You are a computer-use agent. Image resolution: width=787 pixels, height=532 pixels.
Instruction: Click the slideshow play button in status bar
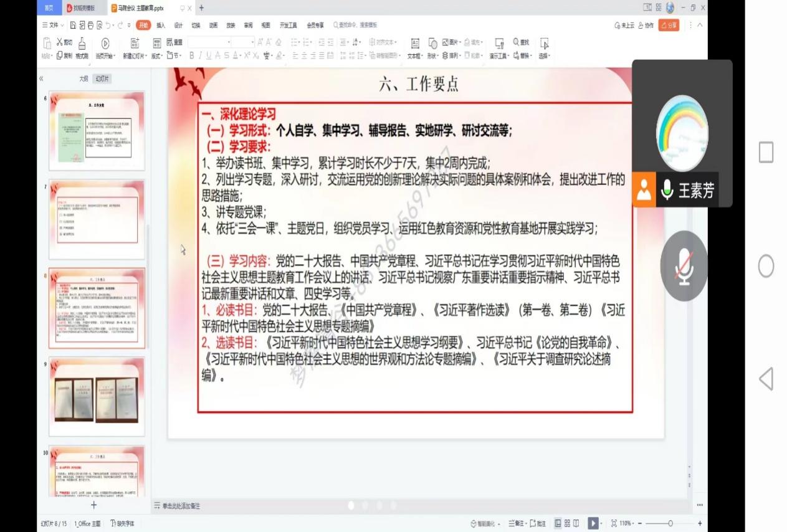(594, 523)
